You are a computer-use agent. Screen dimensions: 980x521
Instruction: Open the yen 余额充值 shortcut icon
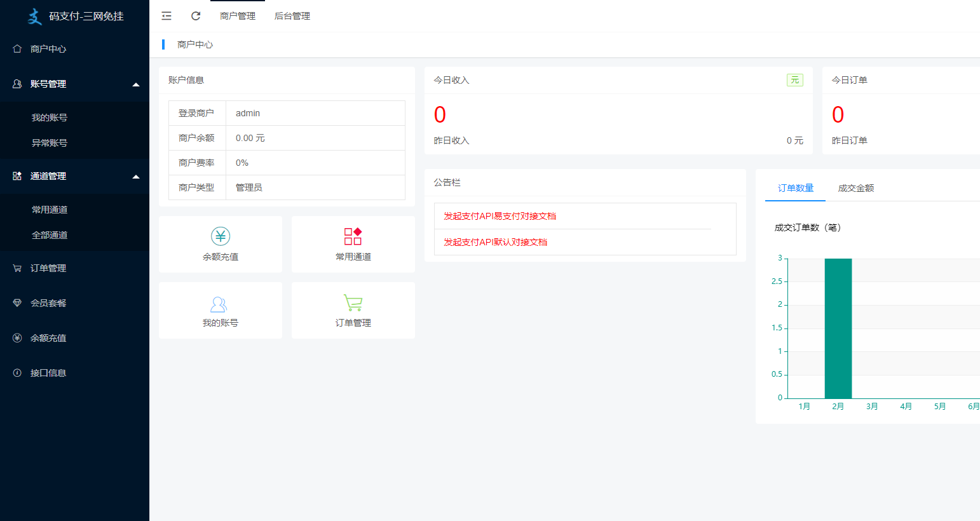coord(221,236)
